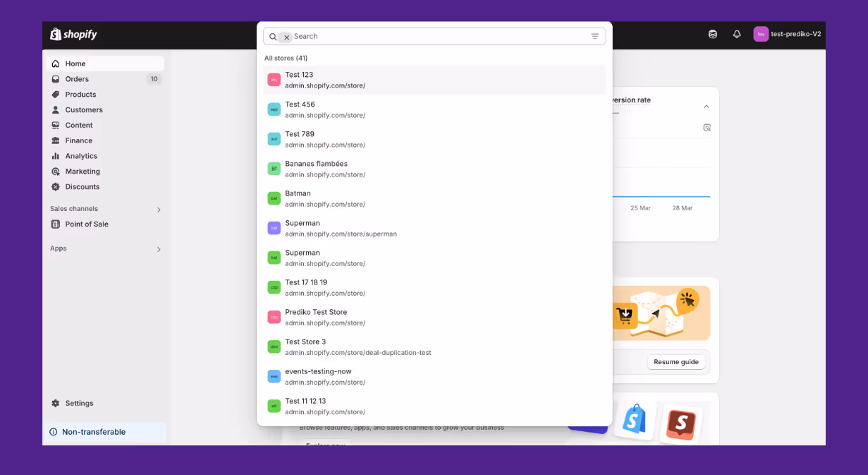
Task: Open Finance in the sidebar
Action: (105, 140)
